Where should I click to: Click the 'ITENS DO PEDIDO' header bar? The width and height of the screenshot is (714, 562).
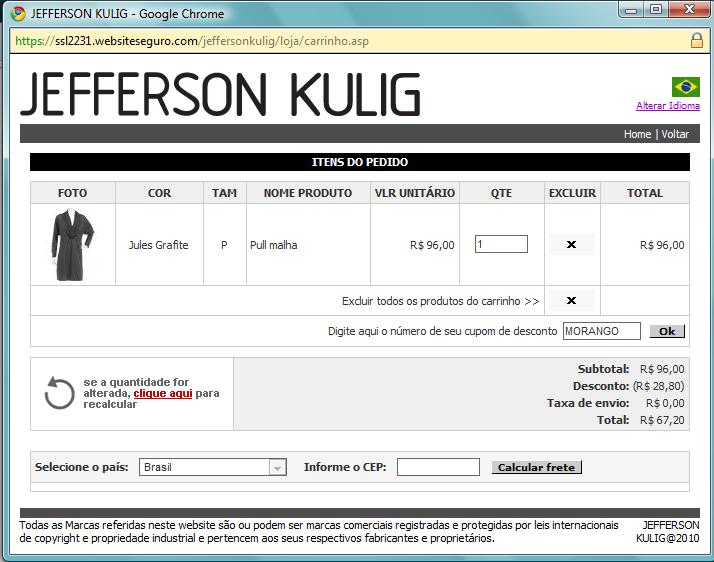click(x=360, y=162)
